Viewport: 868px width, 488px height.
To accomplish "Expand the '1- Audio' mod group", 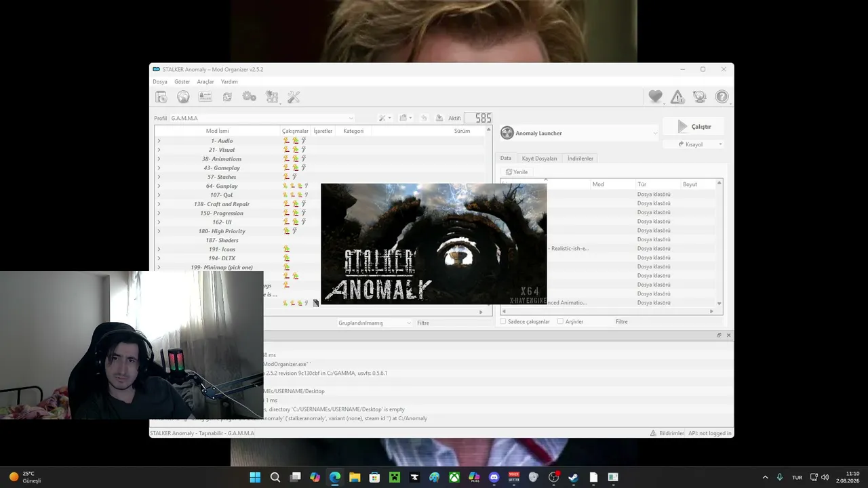I will [x=159, y=141].
